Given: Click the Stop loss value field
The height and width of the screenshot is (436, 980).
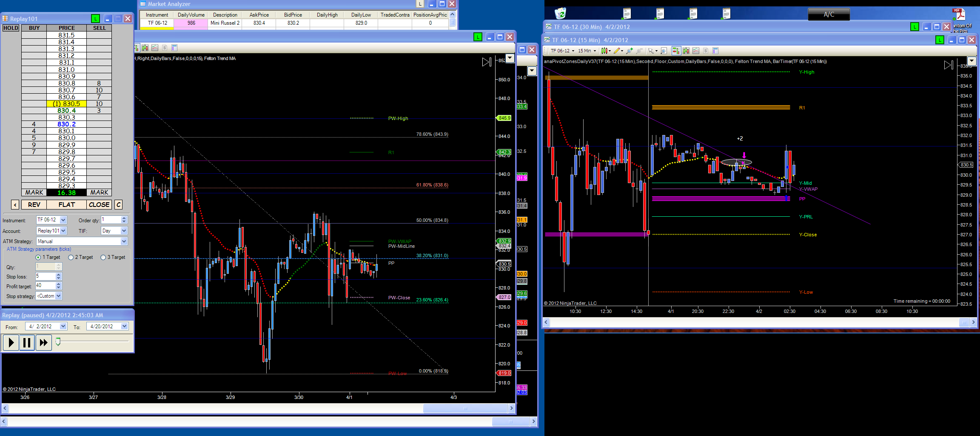Looking at the screenshot, I should coord(46,276).
